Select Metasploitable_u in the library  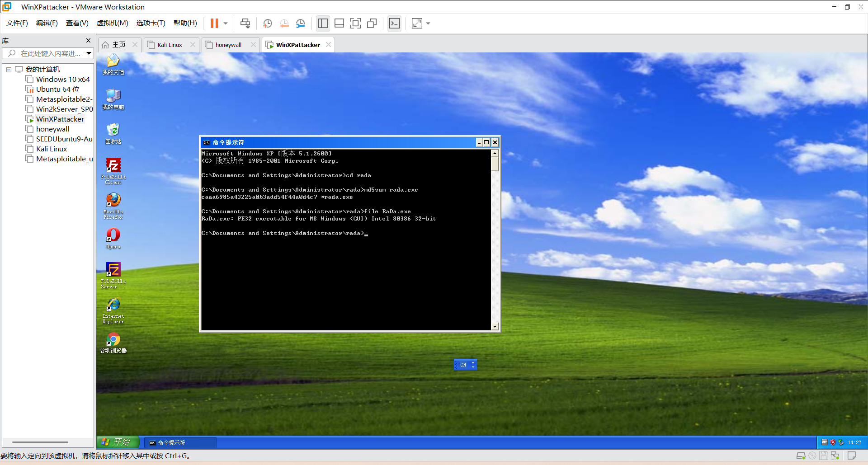59,159
